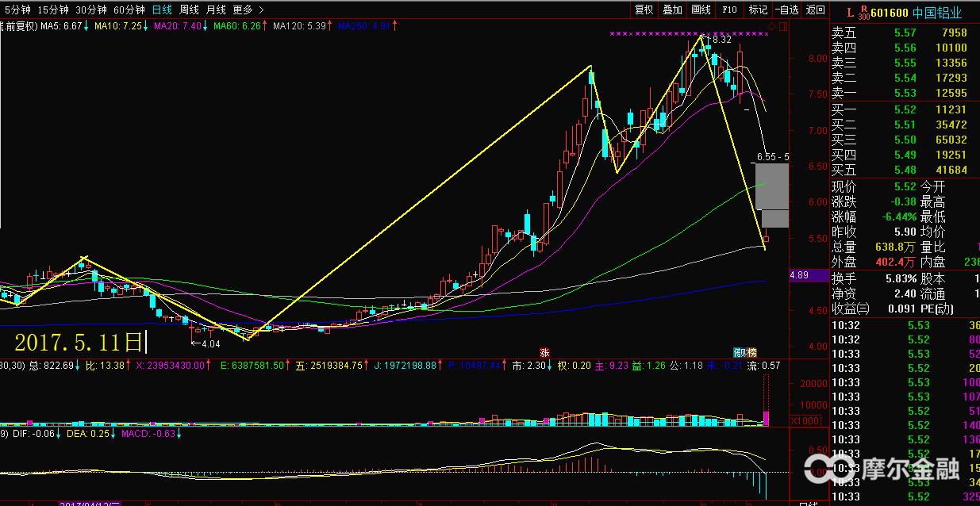Click the red 涨 marker below the chart

(544, 352)
